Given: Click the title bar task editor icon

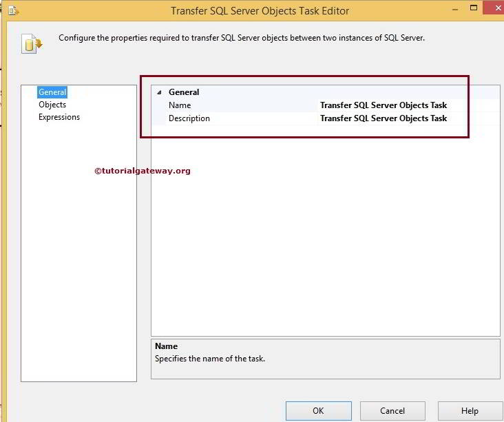Looking at the screenshot, I should [x=14, y=10].
